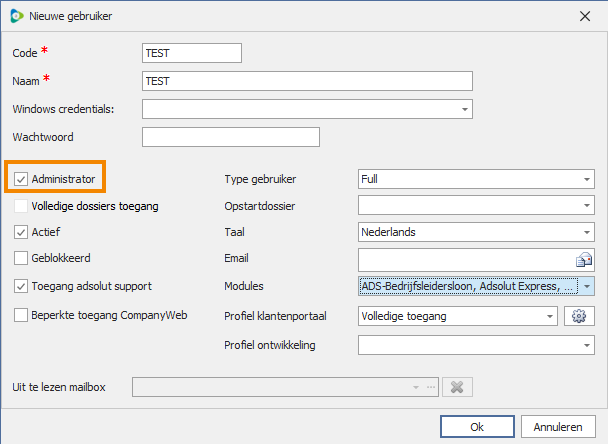Screen dimensions: 608x444
Task: Open the Profiel ontwikkeling dropdown
Action: pos(586,345)
